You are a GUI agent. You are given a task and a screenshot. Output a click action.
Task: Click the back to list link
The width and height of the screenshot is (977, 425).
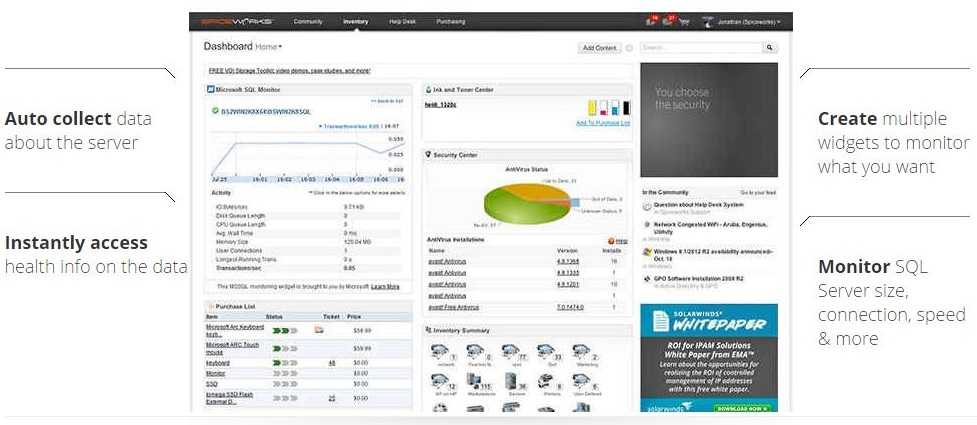coord(387,101)
